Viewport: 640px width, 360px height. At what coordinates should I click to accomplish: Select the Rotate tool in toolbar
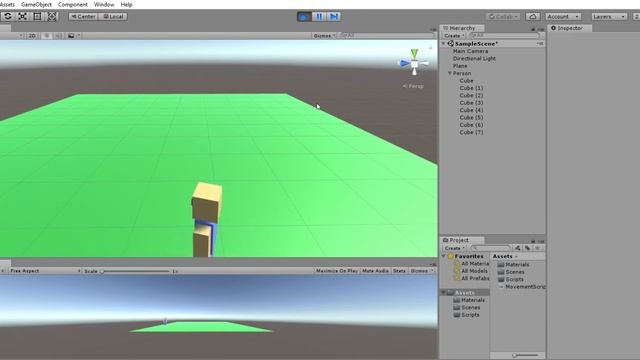coord(8,16)
